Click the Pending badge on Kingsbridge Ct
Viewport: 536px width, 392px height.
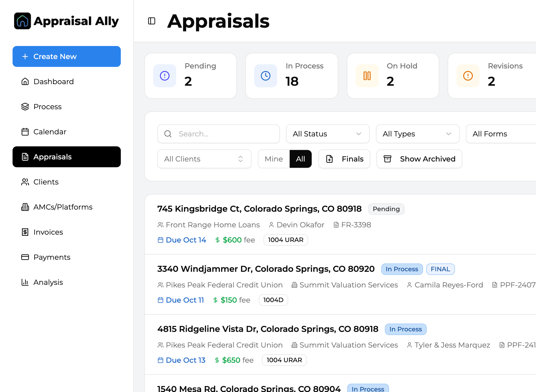[x=386, y=209]
